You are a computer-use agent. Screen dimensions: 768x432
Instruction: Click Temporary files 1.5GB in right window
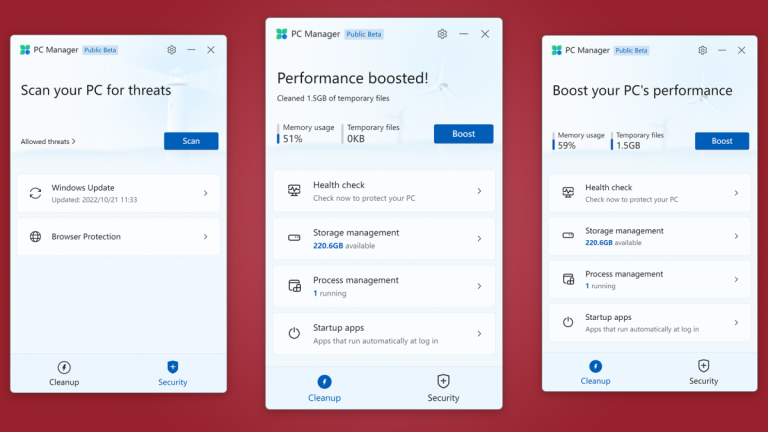(x=637, y=141)
